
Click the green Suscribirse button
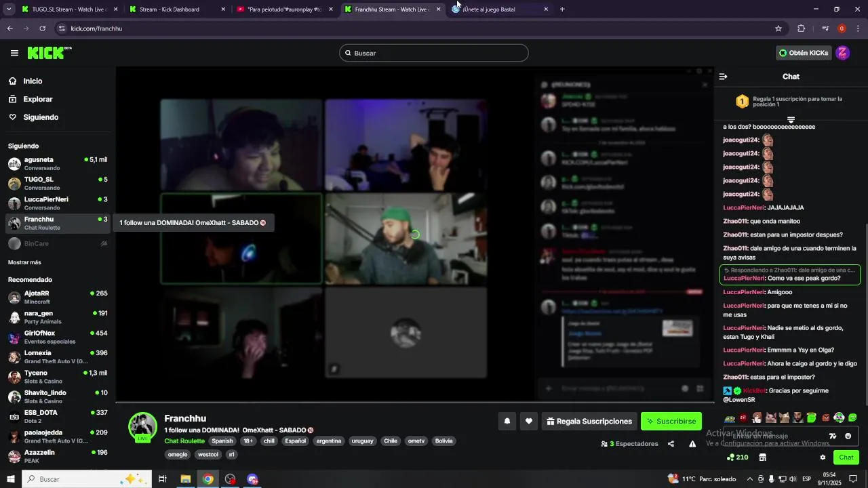(671, 422)
